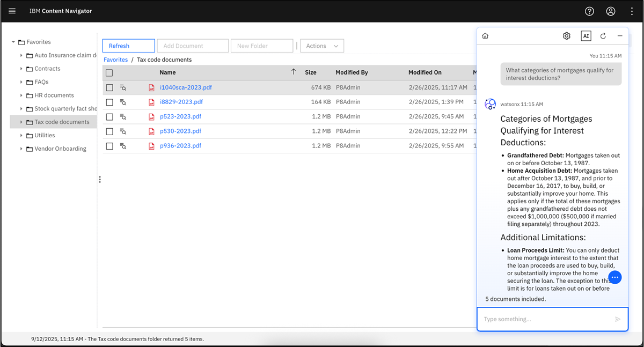Click the Add Document button
This screenshot has width=644, height=347.
click(x=193, y=46)
